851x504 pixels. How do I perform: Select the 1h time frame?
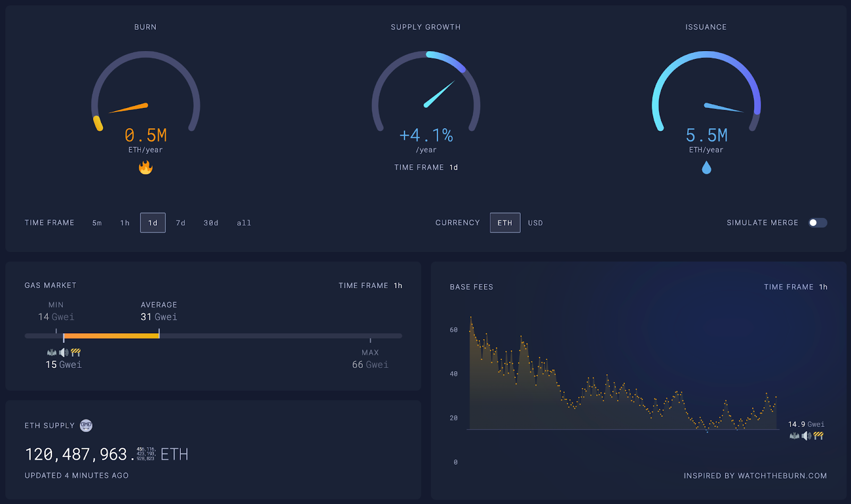(125, 223)
